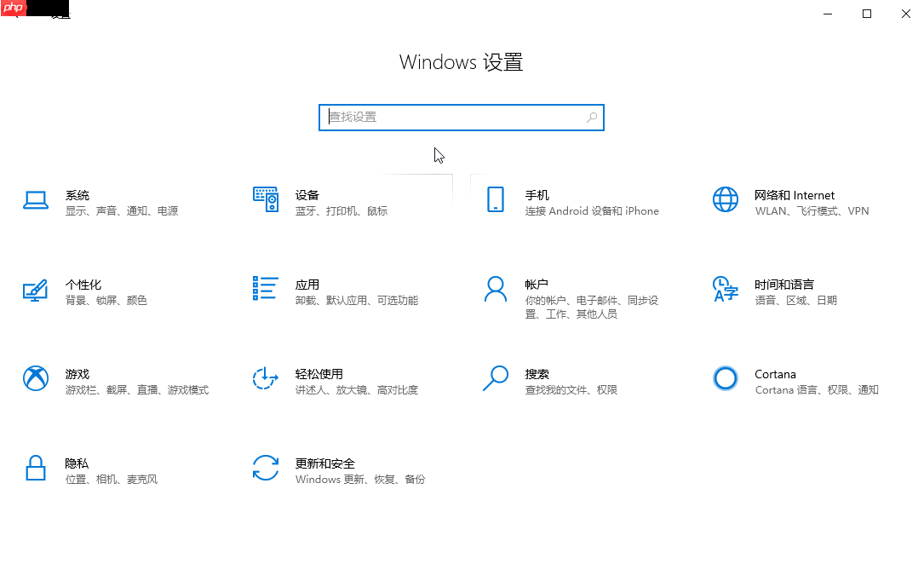
Task: Click the text 语音、区域、日期
Action: (795, 301)
